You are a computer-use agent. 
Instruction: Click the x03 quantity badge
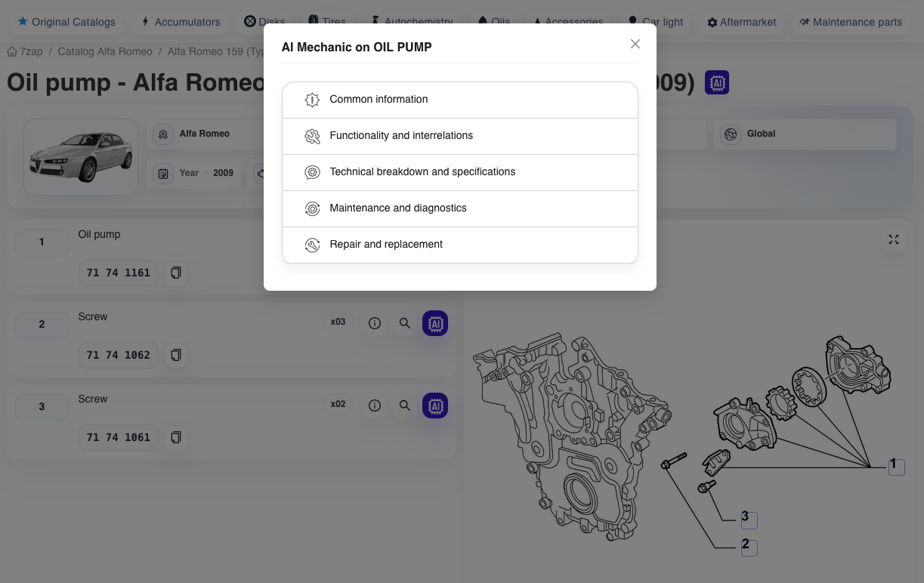point(338,322)
